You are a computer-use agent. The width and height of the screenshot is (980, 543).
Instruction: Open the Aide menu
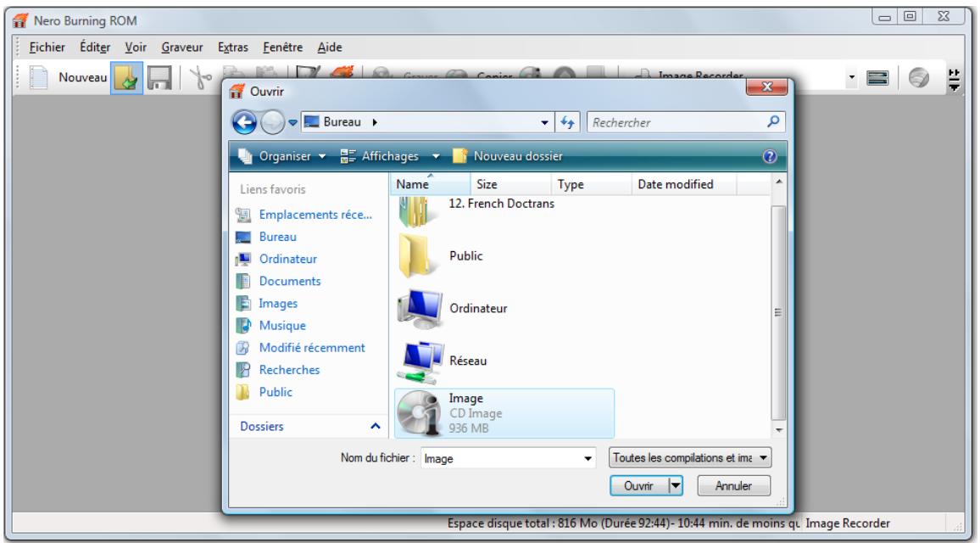[x=330, y=47]
